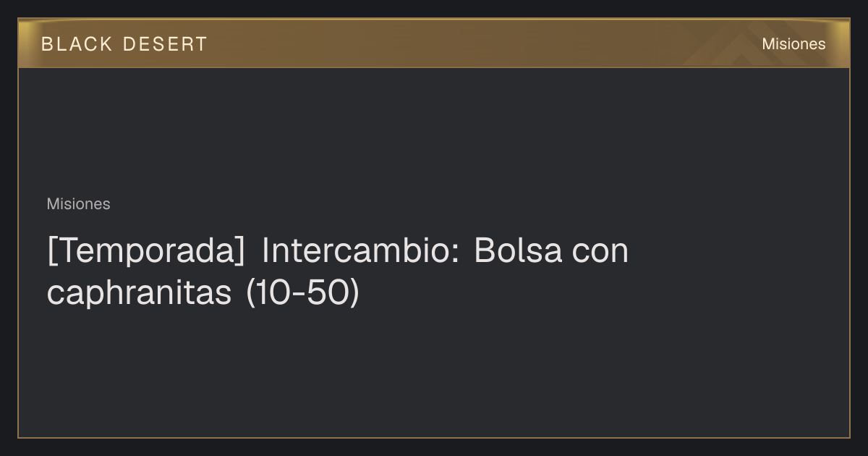Open Misiones in the header bar
Viewport: 868px width, 456px height.
click(x=793, y=44)
